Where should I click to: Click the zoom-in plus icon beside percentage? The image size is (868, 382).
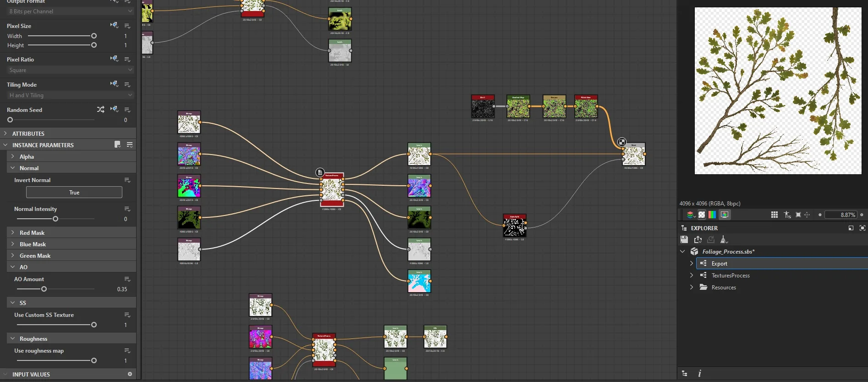point(862,215)
